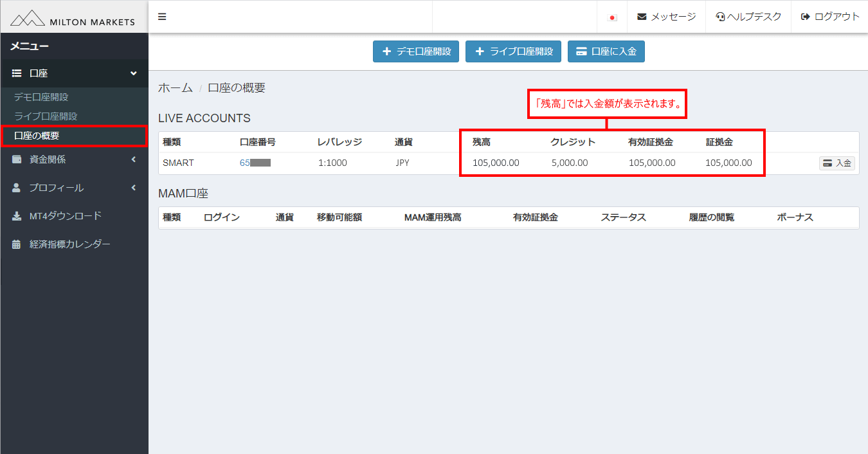This screenshot has width=868, height=454.
Task: Open the hamburger menu icon
Action: [162, 16]
